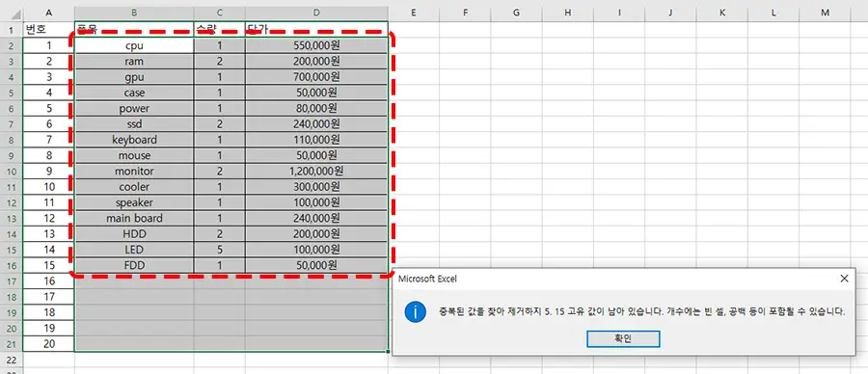Select column F header
Image resolution: width=868 pixels, height=374 pixels.
(x=465, y=13)
